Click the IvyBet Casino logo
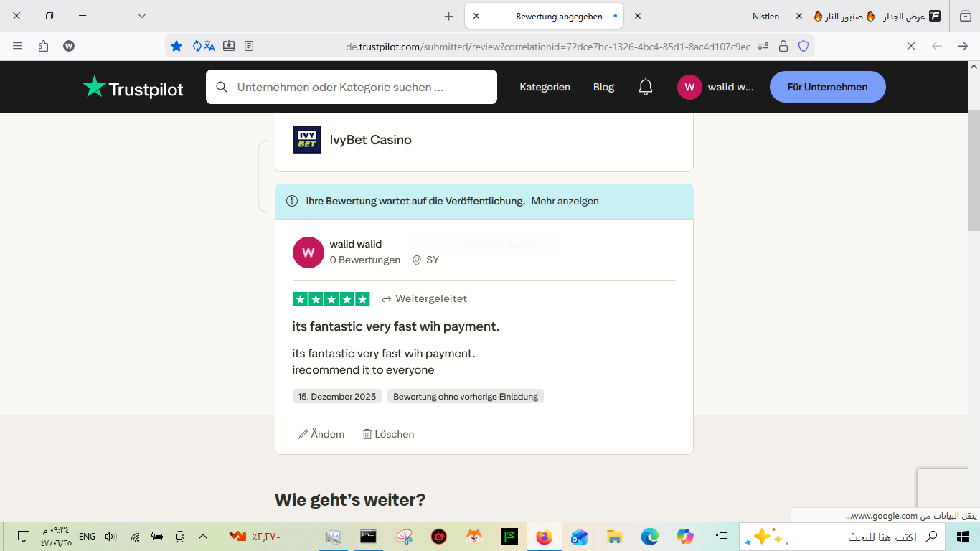The width and height of the screenshot is (980, 551). click(307, 140)
